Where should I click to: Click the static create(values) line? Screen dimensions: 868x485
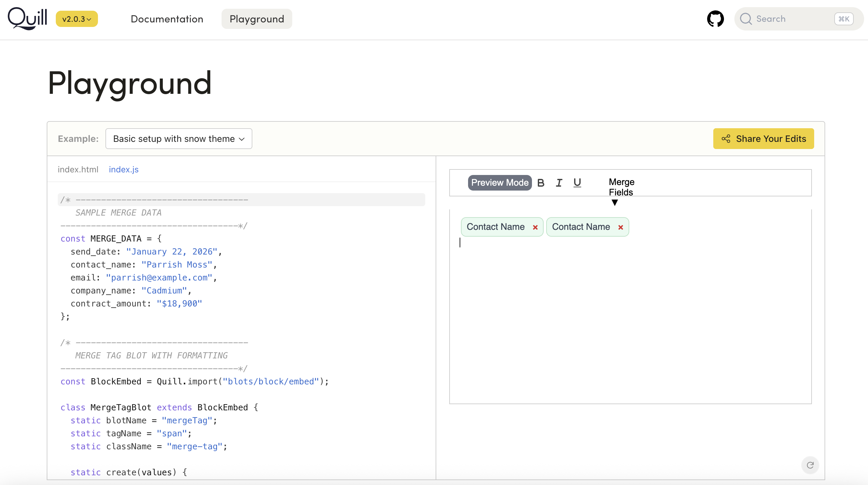129,472
